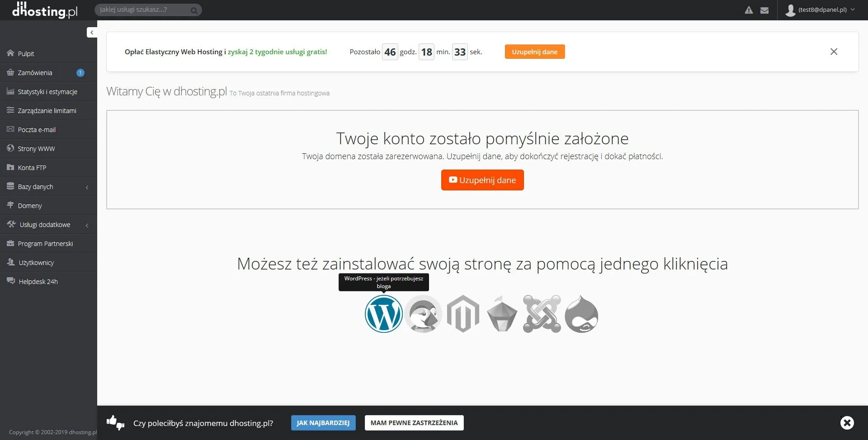868x440 pixels.
Task: Install Magento via its logo
Action: (463, 314)
